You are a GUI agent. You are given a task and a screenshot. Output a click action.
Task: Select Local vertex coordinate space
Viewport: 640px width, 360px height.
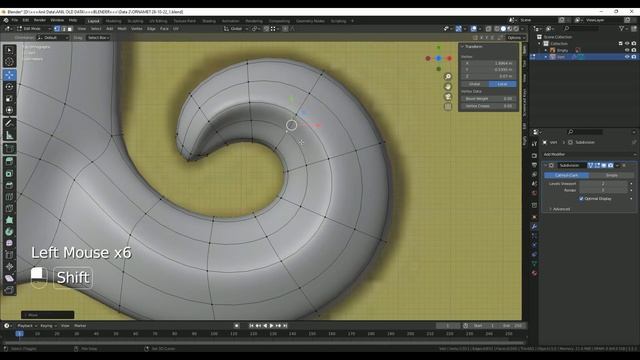point(502,84)
